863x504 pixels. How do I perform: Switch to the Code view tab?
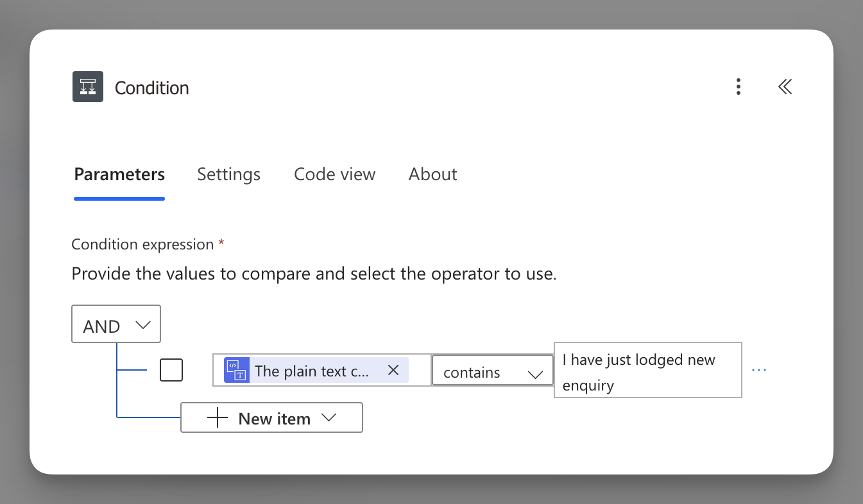point(334,174)
